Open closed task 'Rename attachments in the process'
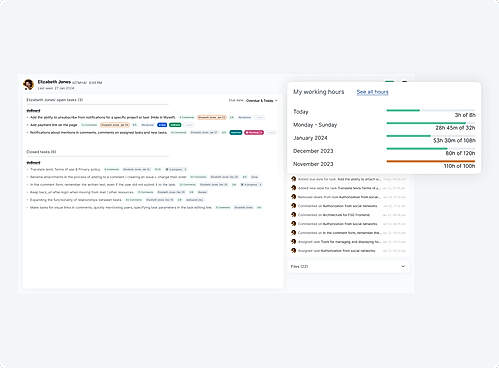This screenshot has height=368, width=499. [108, 177]
